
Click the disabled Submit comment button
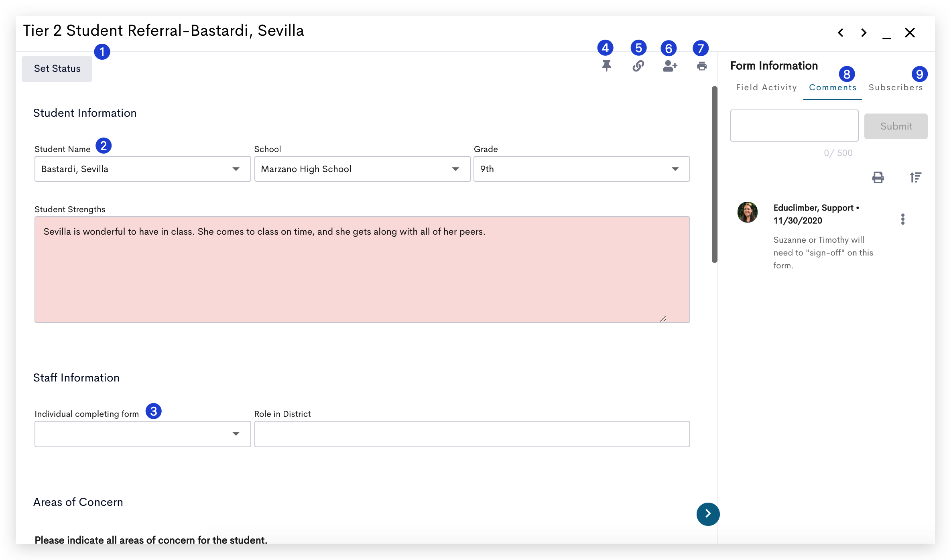pos(896,126)
